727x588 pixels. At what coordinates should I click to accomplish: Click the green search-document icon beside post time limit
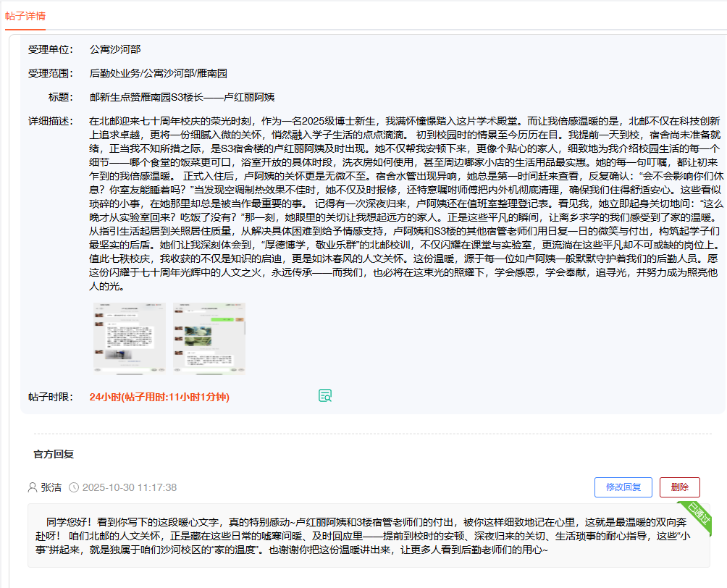click(x=325, y=395)
